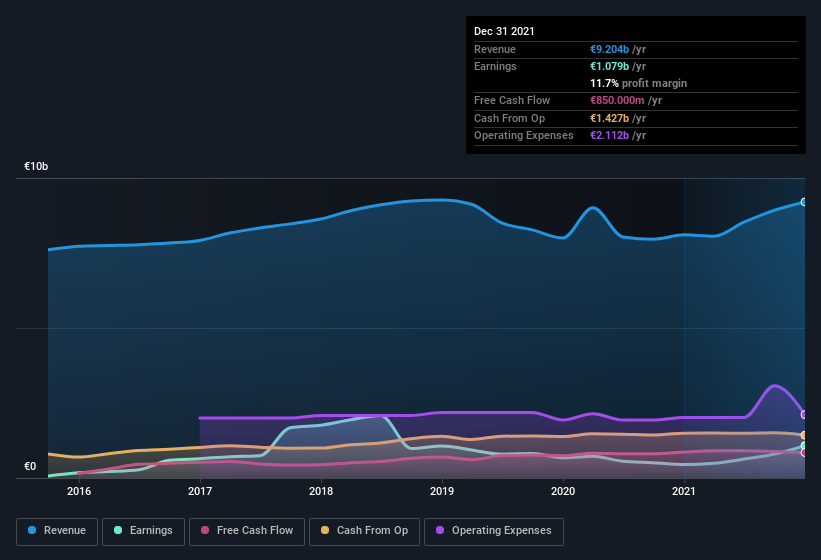821x560 pixels.
Task: Click the Operating Expenses label in tooltip
Action: click(x=524, y=136)
